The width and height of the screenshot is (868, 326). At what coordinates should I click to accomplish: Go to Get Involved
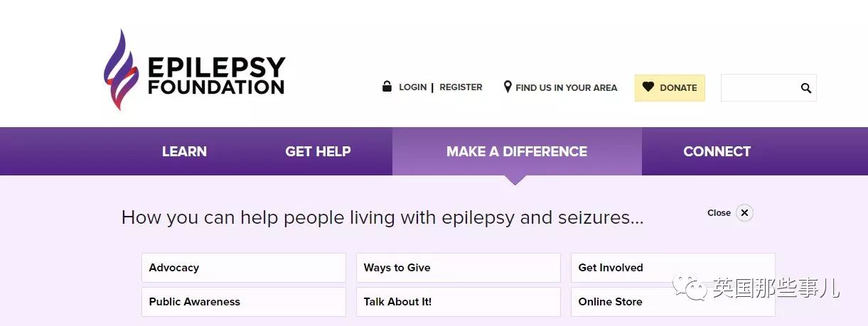(673, 268)
